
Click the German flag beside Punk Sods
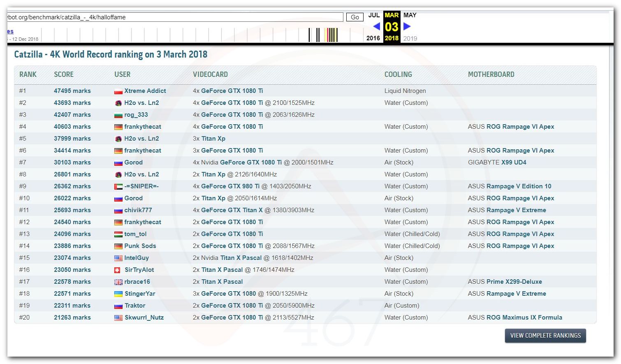pos(118,246)
